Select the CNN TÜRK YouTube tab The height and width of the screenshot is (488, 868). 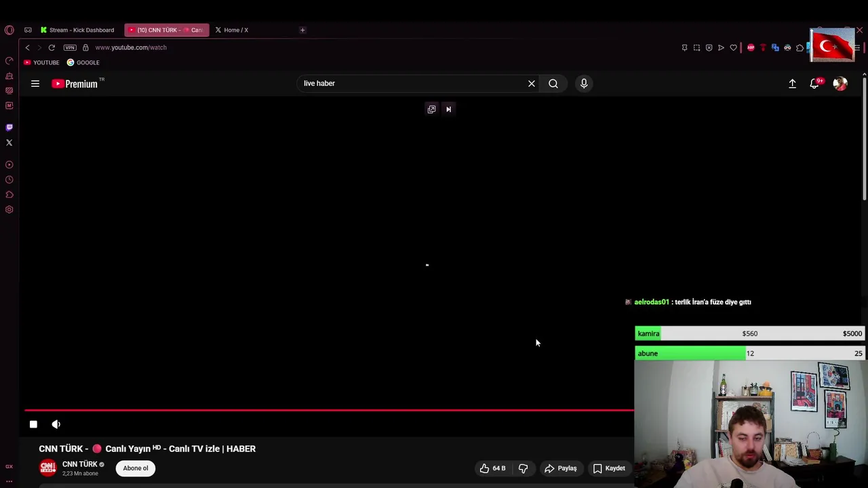(x=167, y=30)
